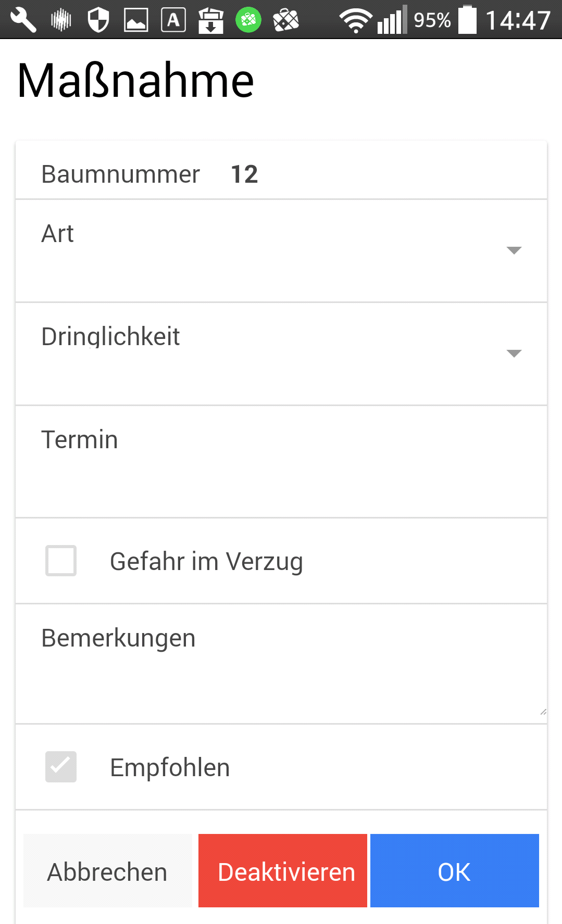Tap the wrench icon in status bar
This screenshot has width=562, height=924.
pos(23,20)
